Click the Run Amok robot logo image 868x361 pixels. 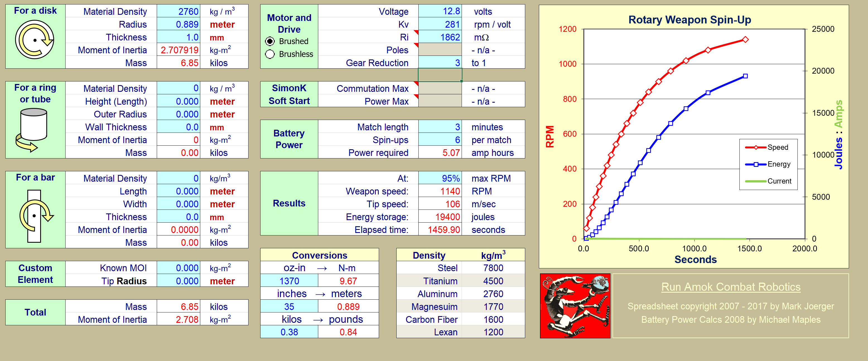[x=575, y=305]
